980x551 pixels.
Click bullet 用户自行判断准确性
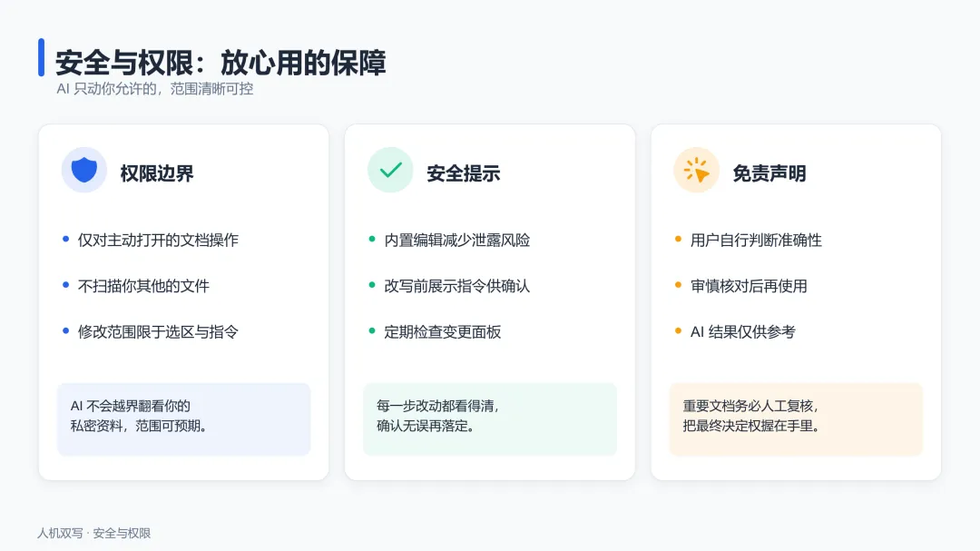(x=756, y=241)
